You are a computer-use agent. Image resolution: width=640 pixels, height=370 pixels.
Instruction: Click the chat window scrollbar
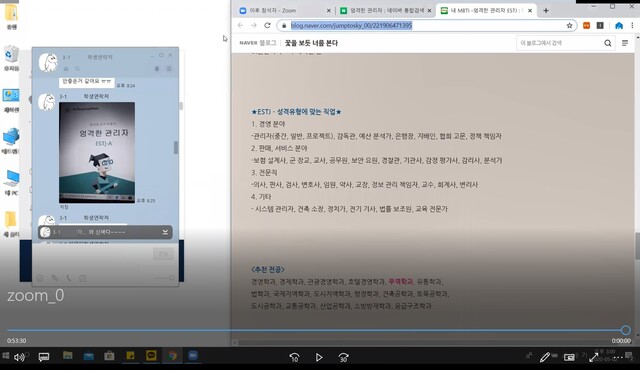tap(176, 147)
